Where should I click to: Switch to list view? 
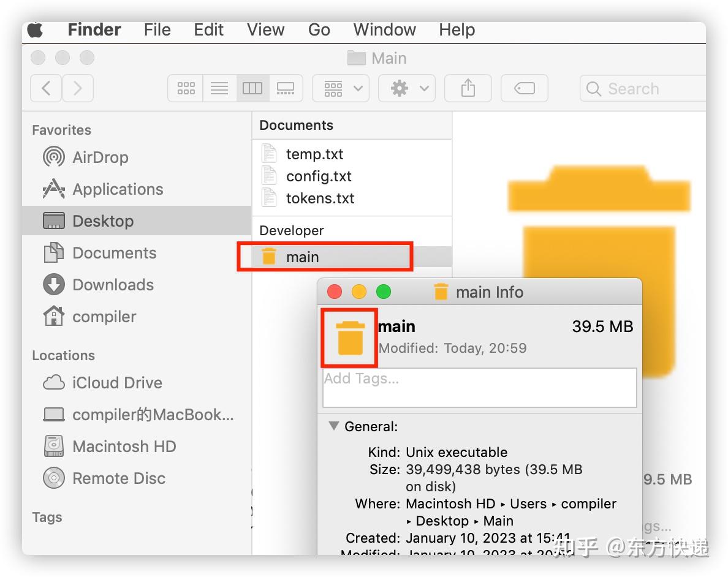pyautogui.click(x=219, y=88)
